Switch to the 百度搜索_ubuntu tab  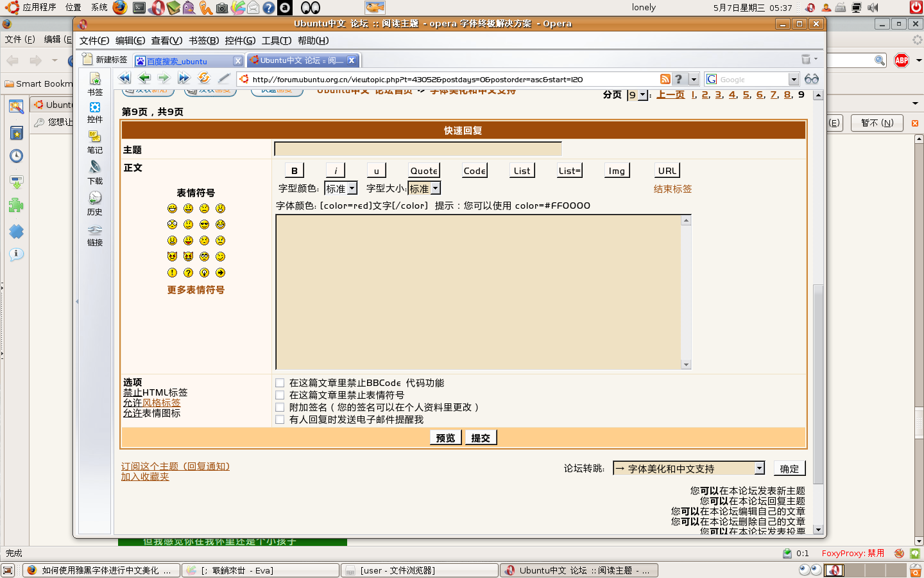point(189,61)
